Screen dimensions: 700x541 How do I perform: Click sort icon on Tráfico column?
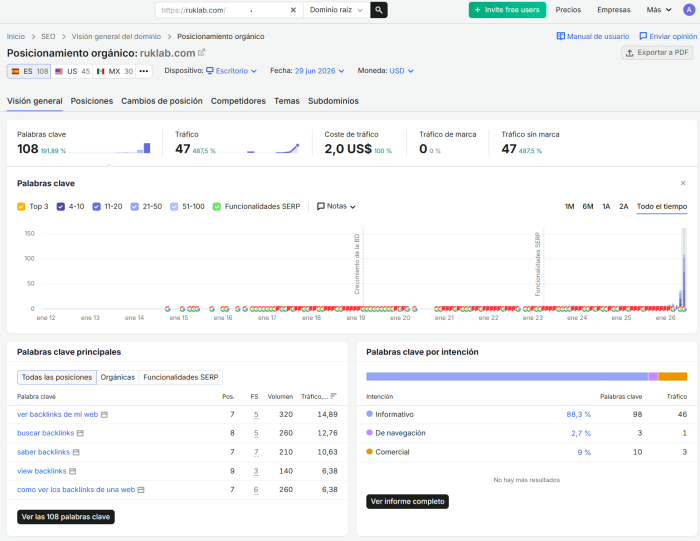point(333,396)
